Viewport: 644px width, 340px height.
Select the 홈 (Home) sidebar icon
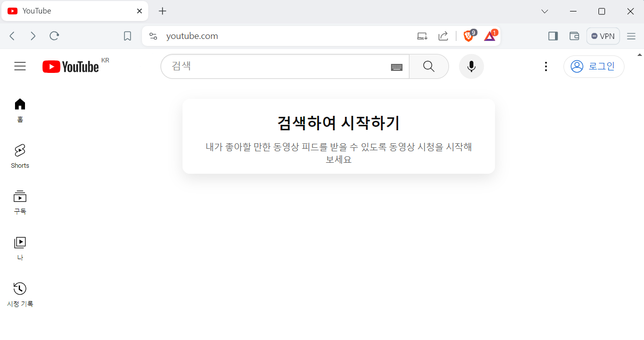coord(19,109)
